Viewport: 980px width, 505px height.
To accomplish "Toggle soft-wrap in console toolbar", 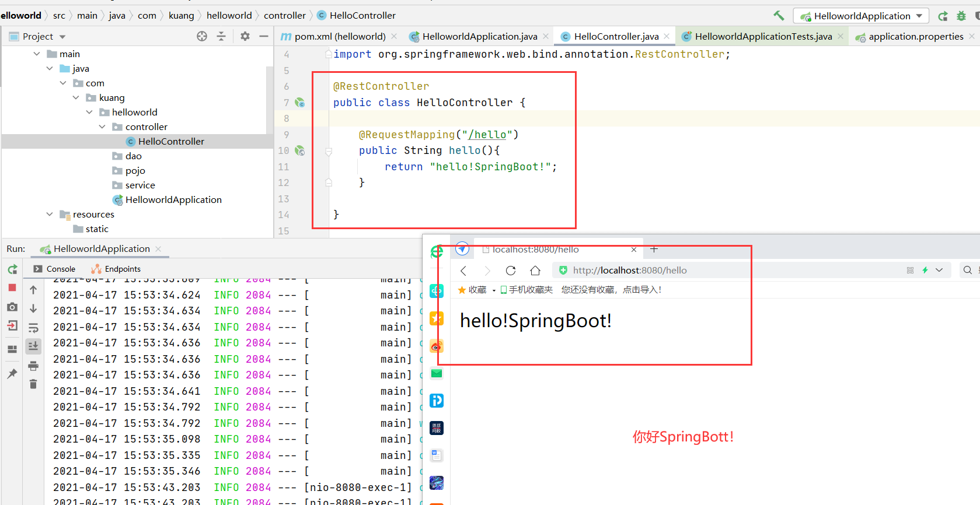I will point(33,328).
